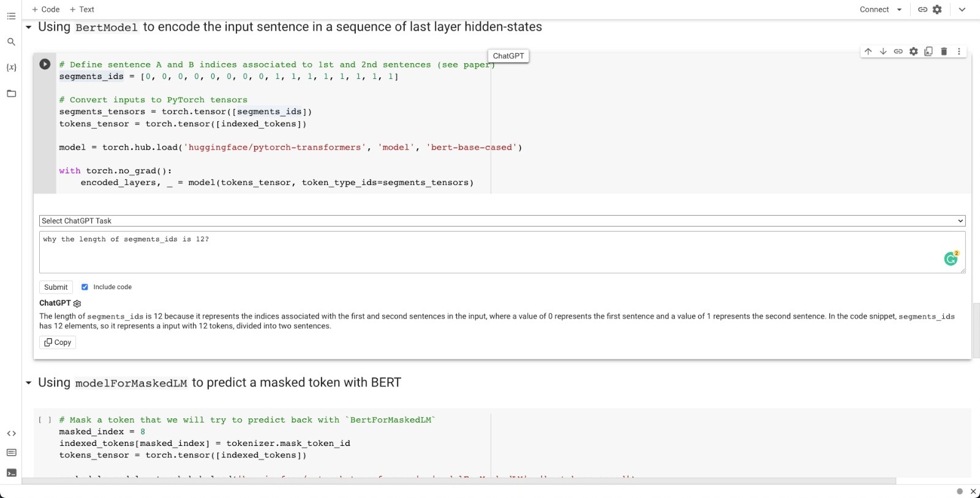Add a new Text cell
This screenshot has width=980, height=498.
[x=82, y=9]
